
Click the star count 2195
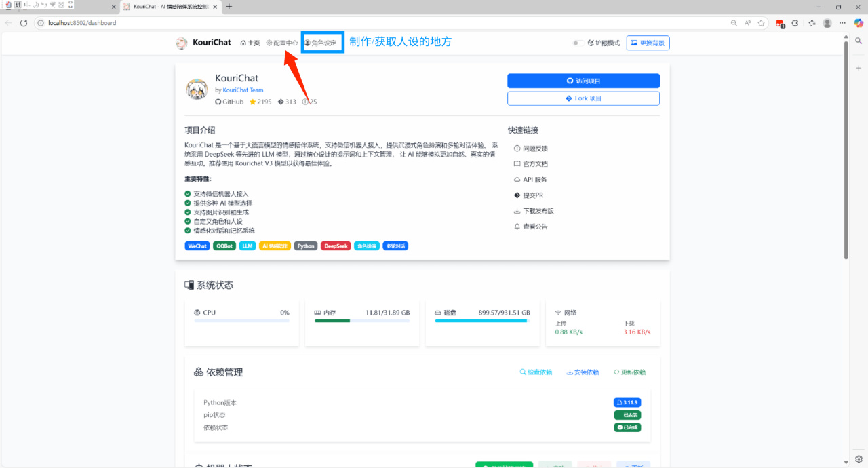click(260, 102)
